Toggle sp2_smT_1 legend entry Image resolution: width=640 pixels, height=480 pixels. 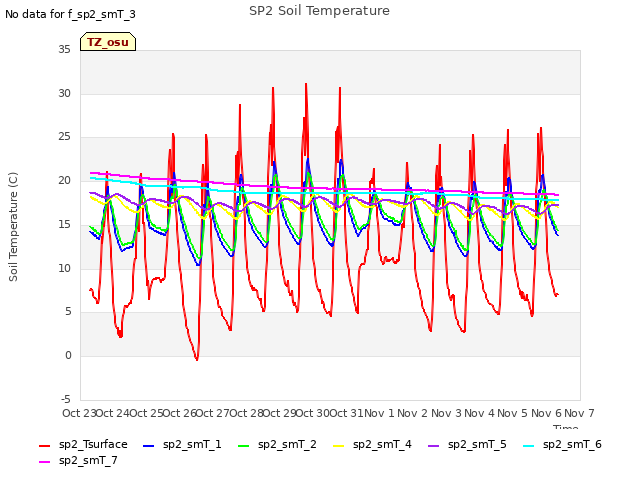coord(182,444)
